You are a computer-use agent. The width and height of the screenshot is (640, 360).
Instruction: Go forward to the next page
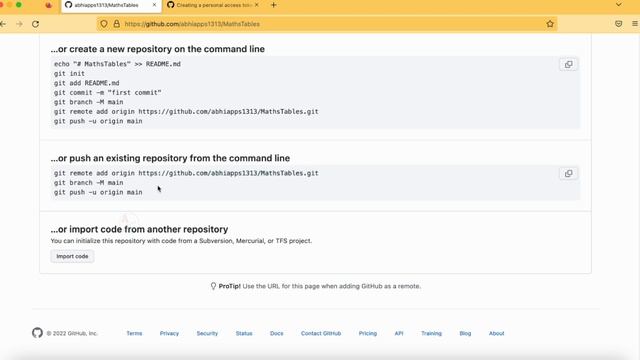(x=19, y=24)
